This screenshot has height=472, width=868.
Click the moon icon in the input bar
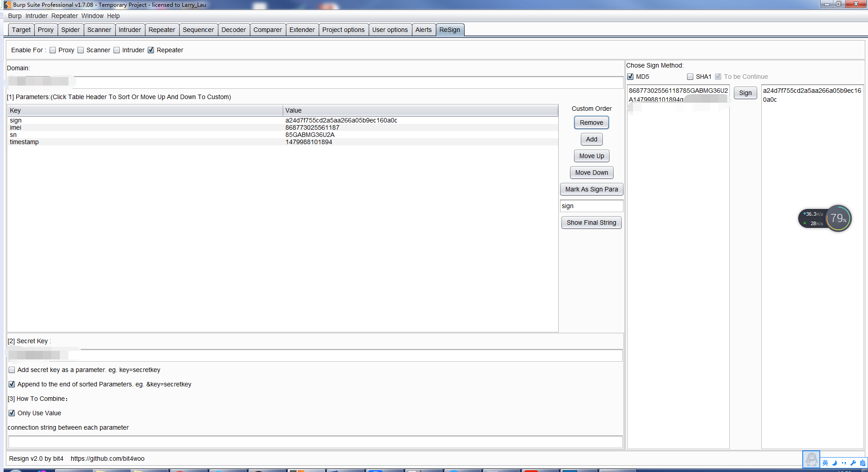pyautogui.click(x=834, y=463)
